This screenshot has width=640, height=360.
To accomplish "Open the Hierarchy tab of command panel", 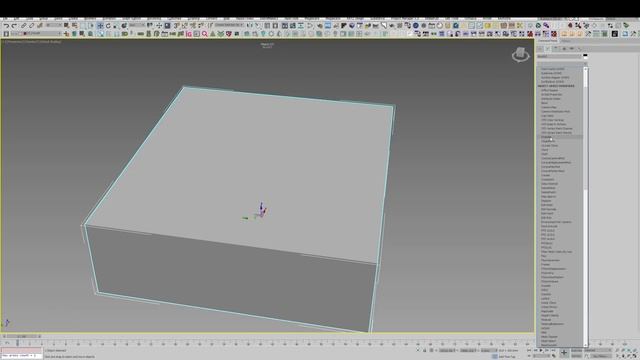I will pos(556,49).
